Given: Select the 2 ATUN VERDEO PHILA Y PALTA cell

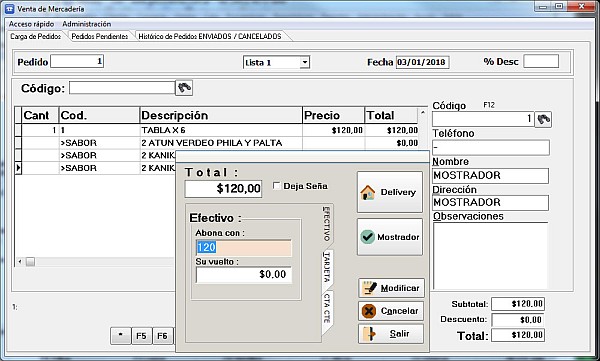Looking at the screenshot, I should click(221, 143).
